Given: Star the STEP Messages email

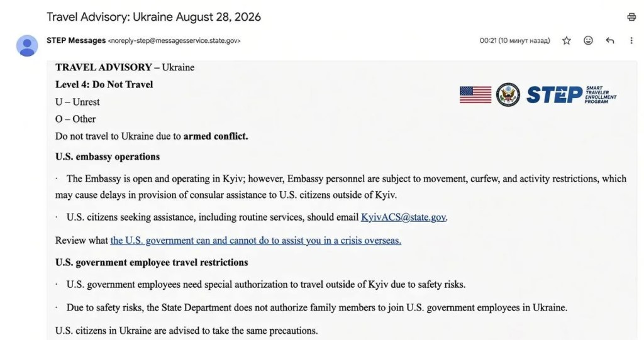Looking at the screenshot, I should coord(567,40).
